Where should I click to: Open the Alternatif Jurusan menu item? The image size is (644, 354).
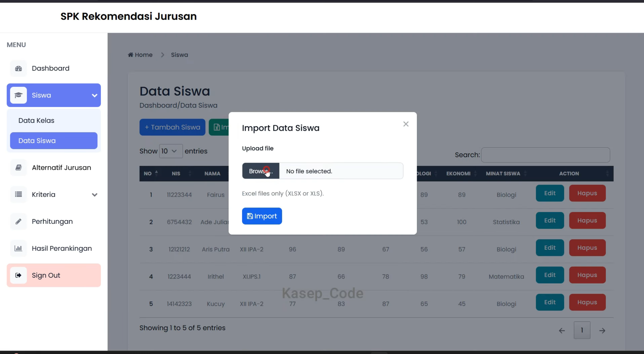pos(54,168)
